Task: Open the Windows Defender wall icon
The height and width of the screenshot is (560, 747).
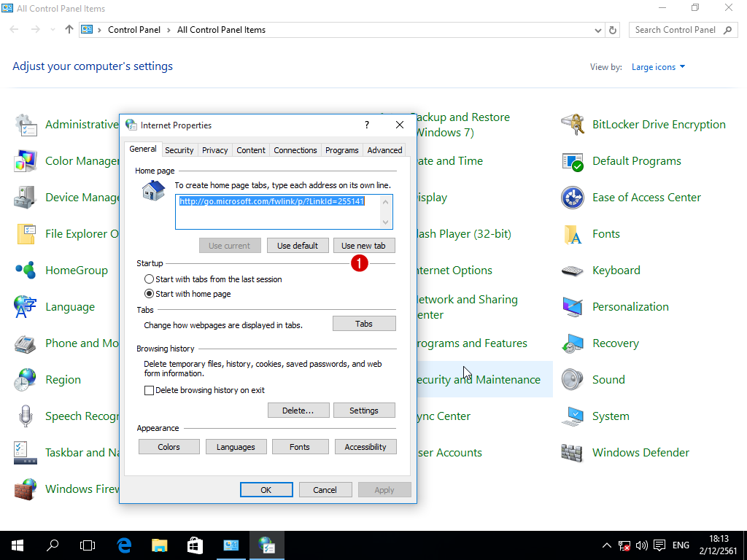Action: coord(573,453)
